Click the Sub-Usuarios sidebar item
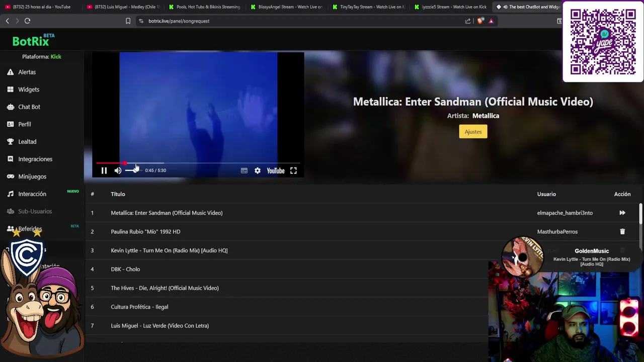Viewport: 644px width, 362px height. pyautogui.click(x=35, y=211)
